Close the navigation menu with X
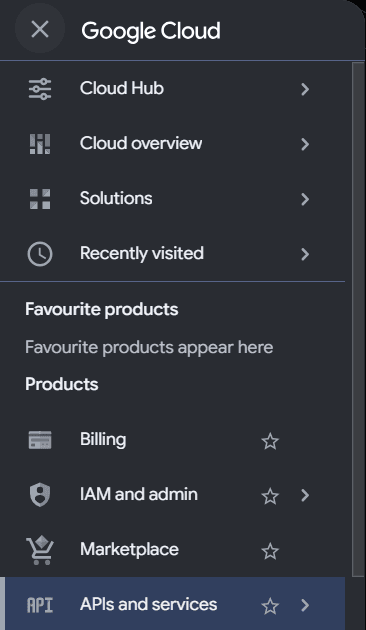The height and width of the screenshot is (630, 366). coord(40,29)
